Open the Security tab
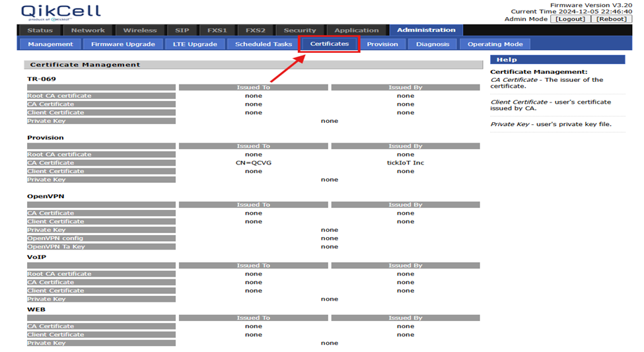The image size is (644, 352). (300, 30)
